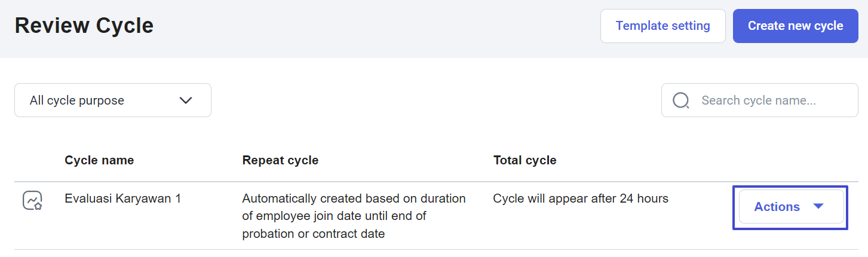
Task: Click the Review Cycle page heading
Action: pyautogui.click(x=84, y=26)
